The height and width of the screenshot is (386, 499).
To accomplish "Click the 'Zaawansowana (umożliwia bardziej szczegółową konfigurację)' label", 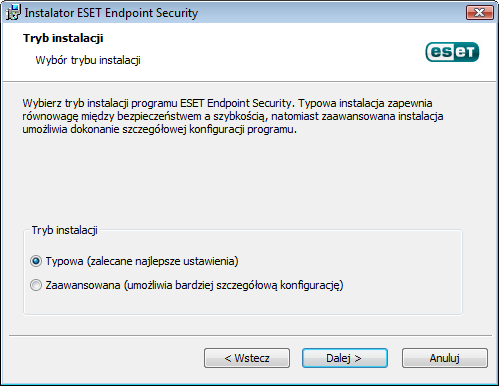I will [x=194, y=285].
